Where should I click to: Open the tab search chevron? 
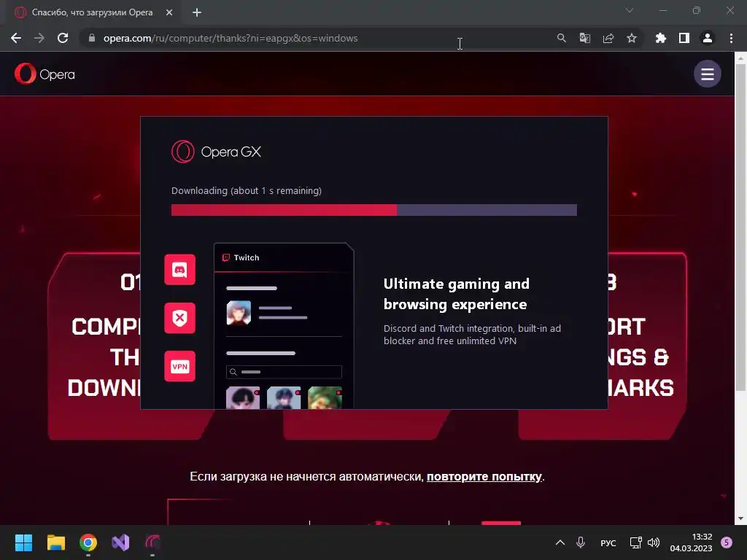pyautogui.click(x=629, y=10)
